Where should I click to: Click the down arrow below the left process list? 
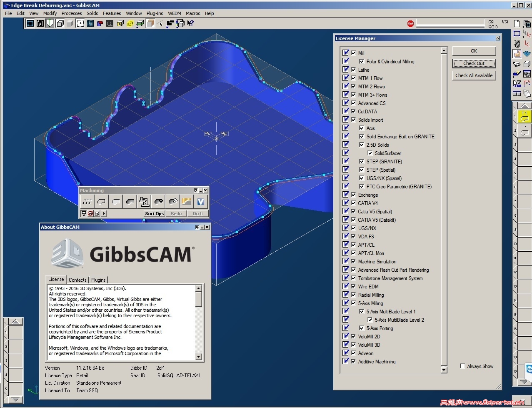coord(15,399)
